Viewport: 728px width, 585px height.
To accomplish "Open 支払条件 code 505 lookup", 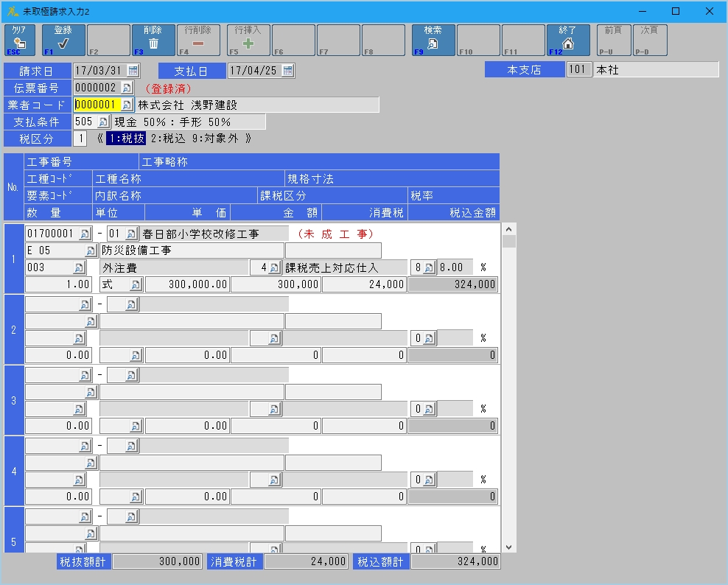I will click(x=102, y=122).
